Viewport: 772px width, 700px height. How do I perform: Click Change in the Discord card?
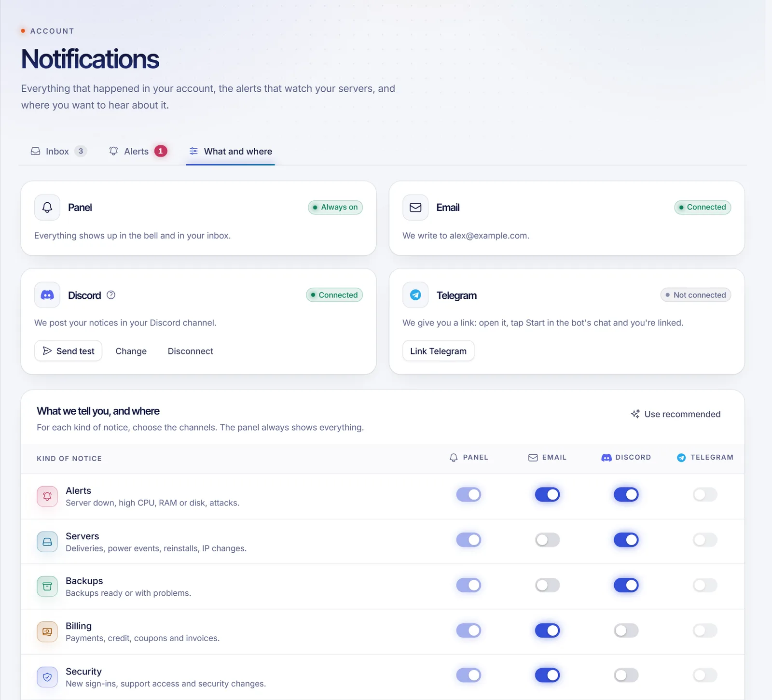[131, 351]
